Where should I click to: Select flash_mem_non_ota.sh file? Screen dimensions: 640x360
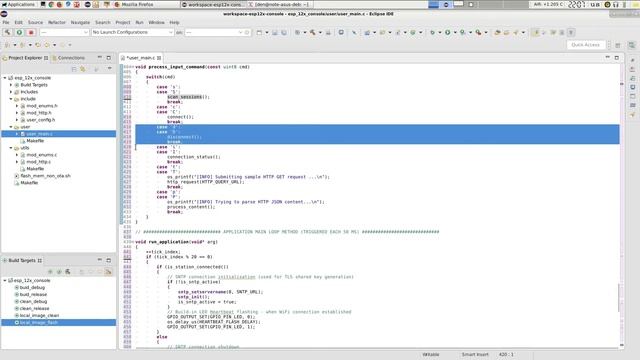(45, 176)
